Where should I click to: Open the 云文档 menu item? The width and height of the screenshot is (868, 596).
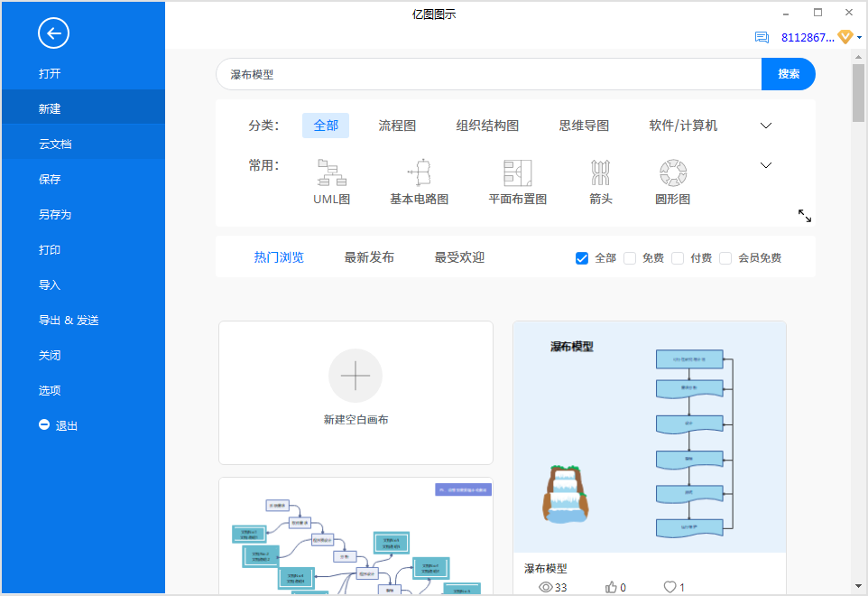coord(83,144)
